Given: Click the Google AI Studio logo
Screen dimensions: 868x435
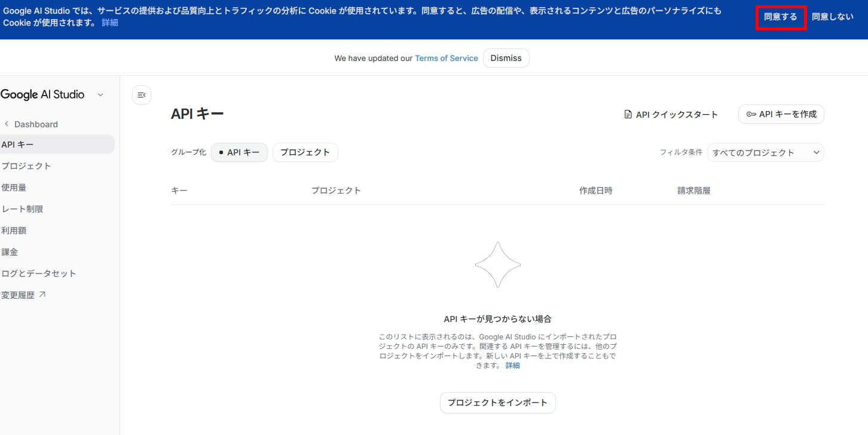Looking at the screenshot, I should [x=42, y=94].
